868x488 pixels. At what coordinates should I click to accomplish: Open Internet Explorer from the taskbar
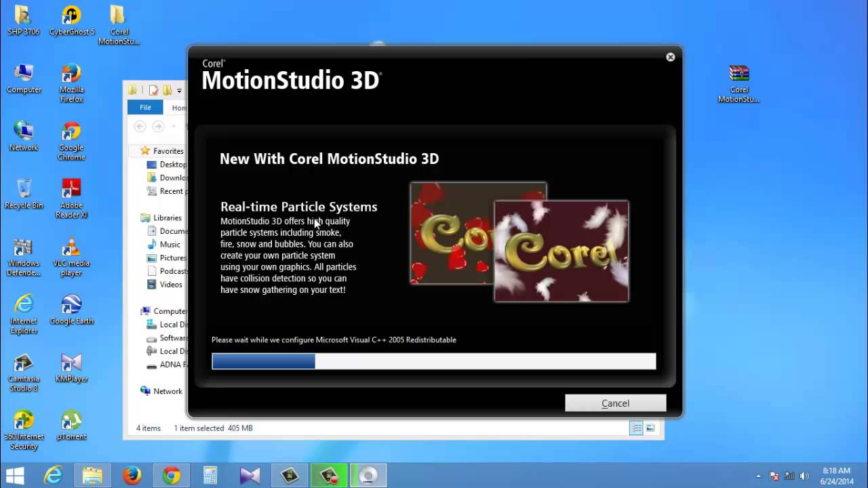[x=53, y=475]
